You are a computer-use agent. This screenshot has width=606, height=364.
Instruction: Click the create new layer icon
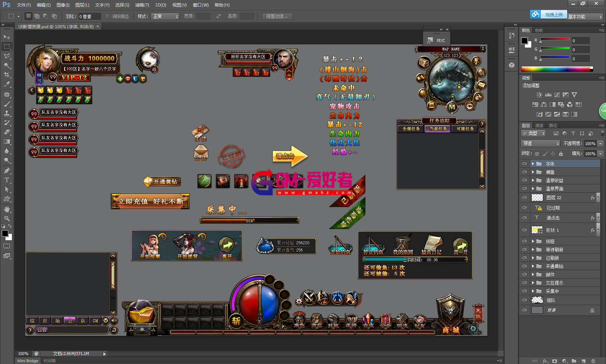click(x=583, y=361)
